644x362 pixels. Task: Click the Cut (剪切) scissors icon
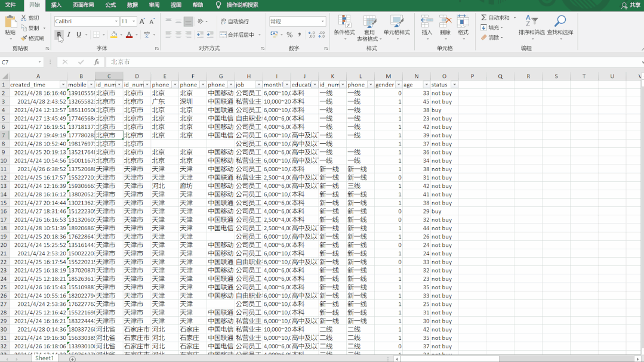24,18
